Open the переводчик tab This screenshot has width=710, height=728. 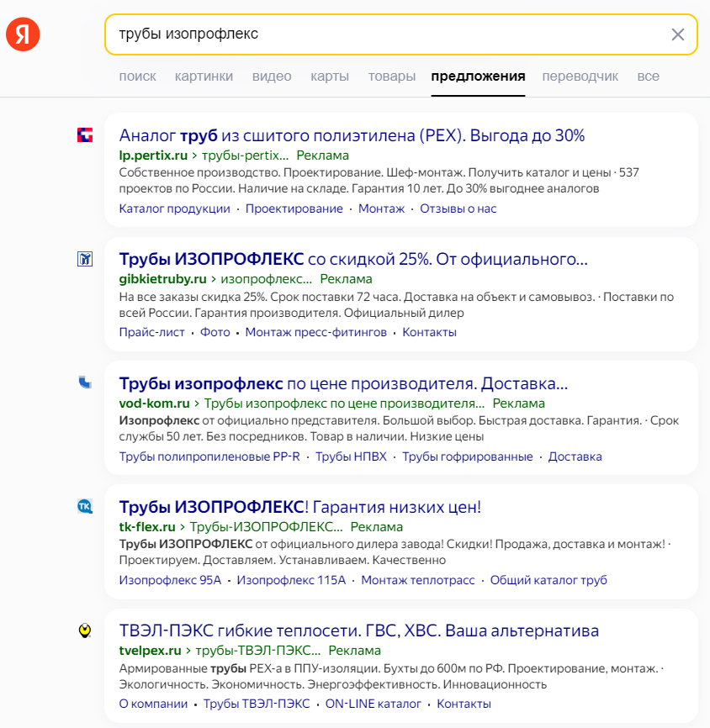click(580, 76)
